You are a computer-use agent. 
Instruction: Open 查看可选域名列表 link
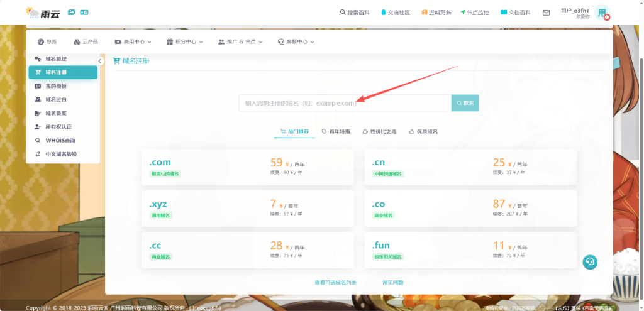335,283
